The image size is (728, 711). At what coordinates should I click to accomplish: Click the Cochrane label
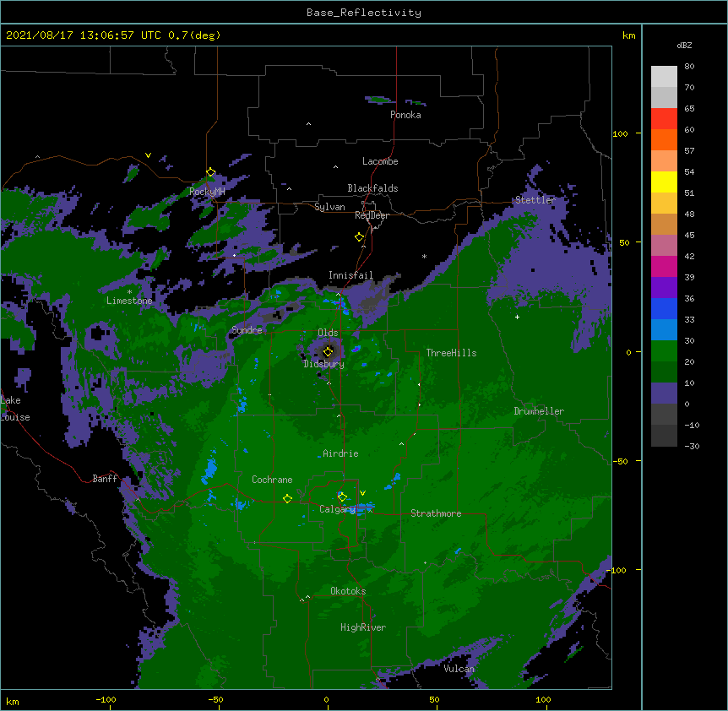click(272, 480)
